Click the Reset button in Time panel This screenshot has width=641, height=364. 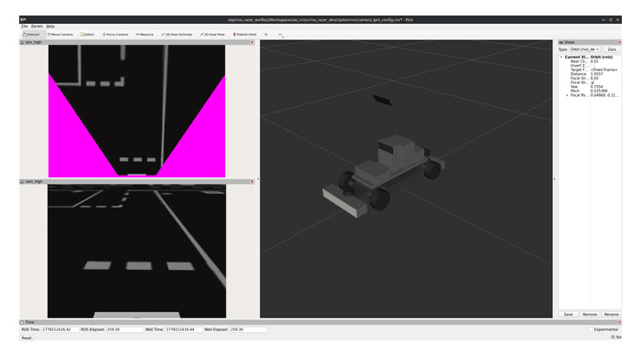click(27, 337)
